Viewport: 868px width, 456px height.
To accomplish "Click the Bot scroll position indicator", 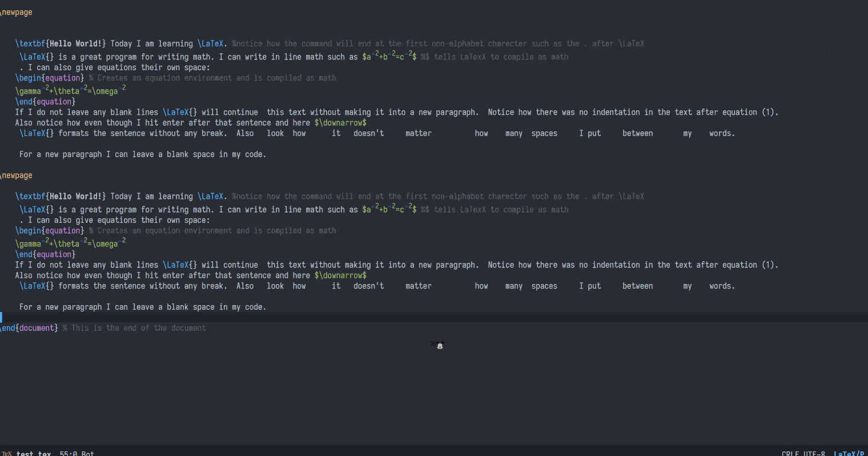I will click(x=87, y=453).
